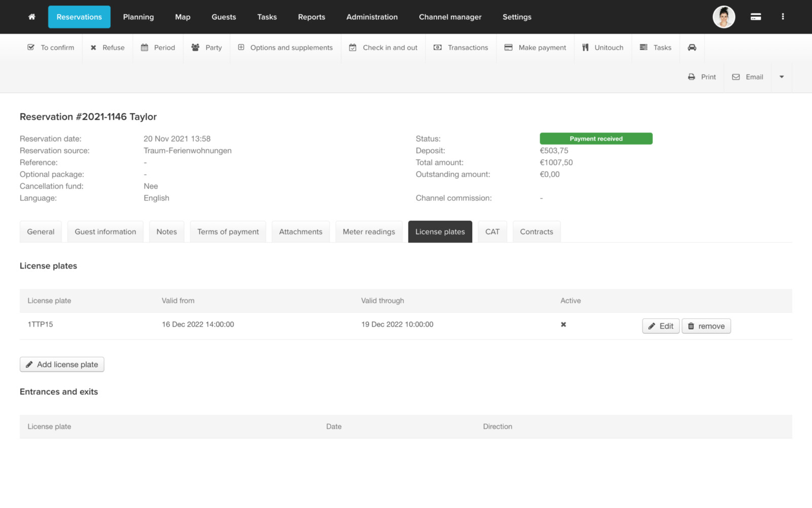Open Make payment action
Viewport: 812px width, 508px height.
(x=535, y=48)
